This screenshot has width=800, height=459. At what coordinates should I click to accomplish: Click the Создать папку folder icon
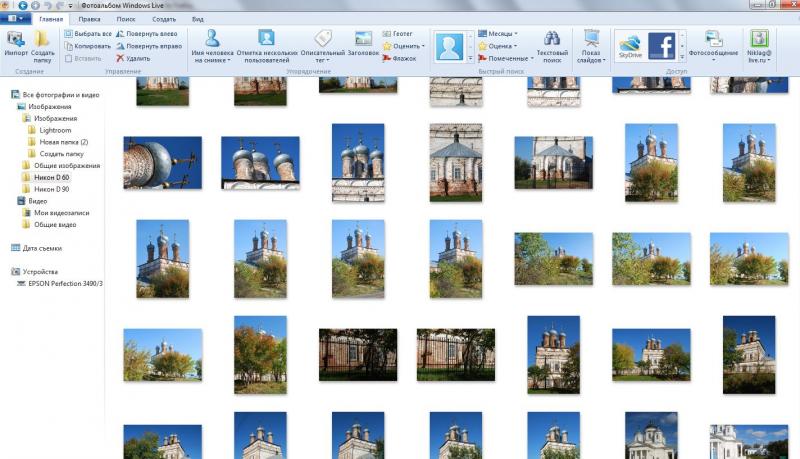coord(42,40)
